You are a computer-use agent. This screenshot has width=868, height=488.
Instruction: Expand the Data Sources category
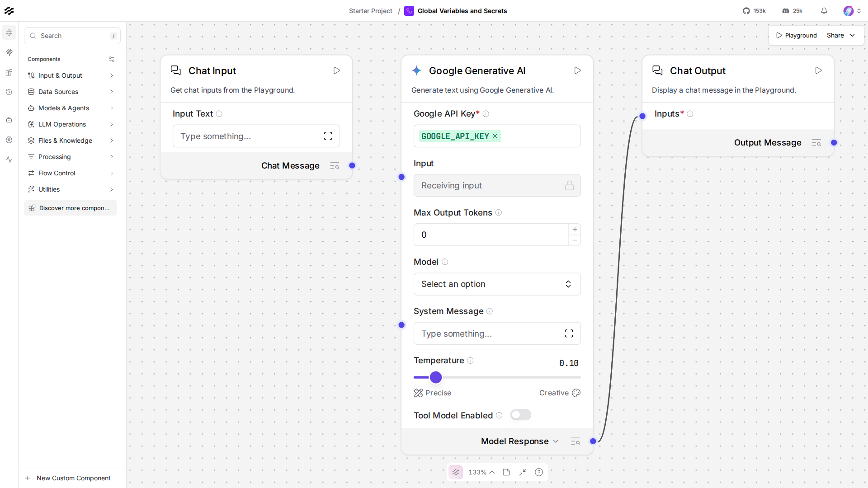(x=71, y=92)
